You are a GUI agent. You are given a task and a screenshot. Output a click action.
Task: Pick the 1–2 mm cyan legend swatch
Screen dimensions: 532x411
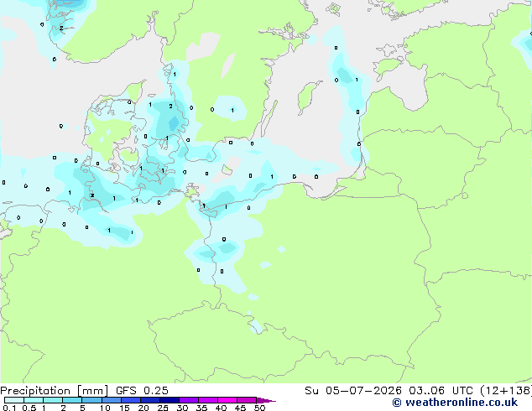click(53, 400)
